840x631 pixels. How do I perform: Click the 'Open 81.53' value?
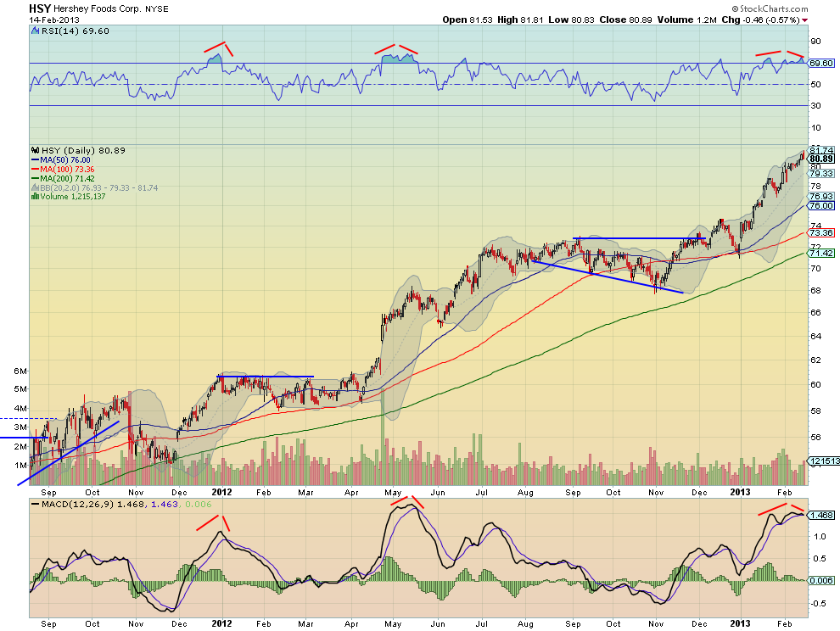click(x=468, y=20)
